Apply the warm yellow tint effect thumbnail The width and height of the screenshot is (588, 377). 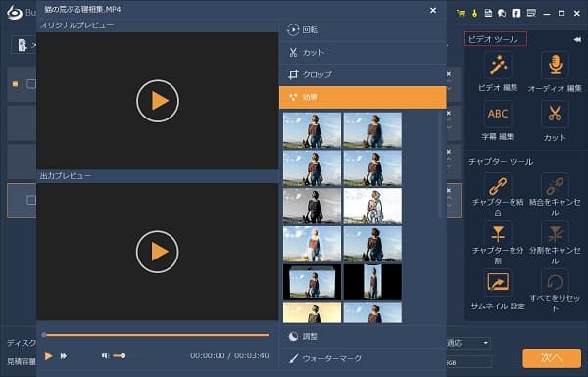(313, 312)
